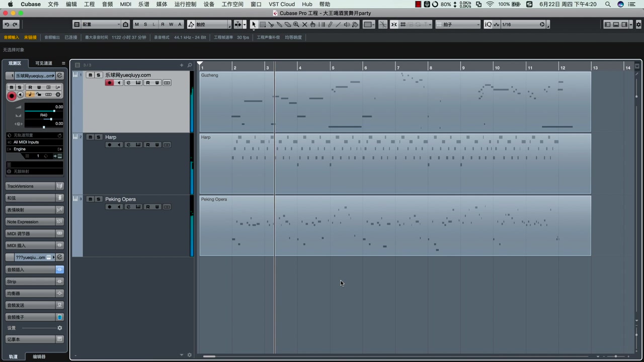Solo the Peking Opera track

click(99, 199)
